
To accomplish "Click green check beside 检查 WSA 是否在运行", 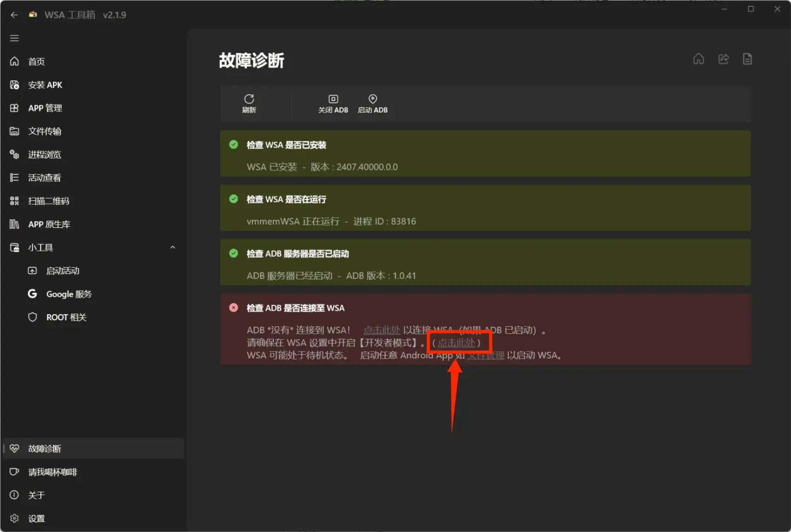I will click(x=234, y=199).
